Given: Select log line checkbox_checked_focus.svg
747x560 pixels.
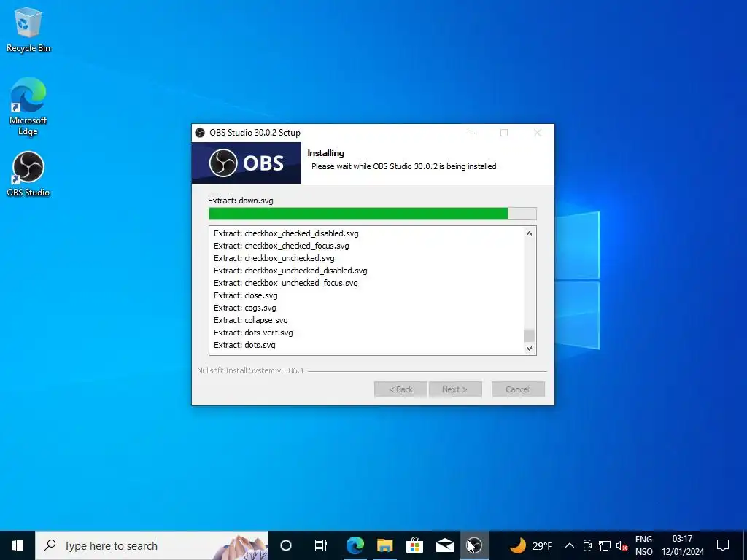Looking at the screenshot, I should point(281,246).
